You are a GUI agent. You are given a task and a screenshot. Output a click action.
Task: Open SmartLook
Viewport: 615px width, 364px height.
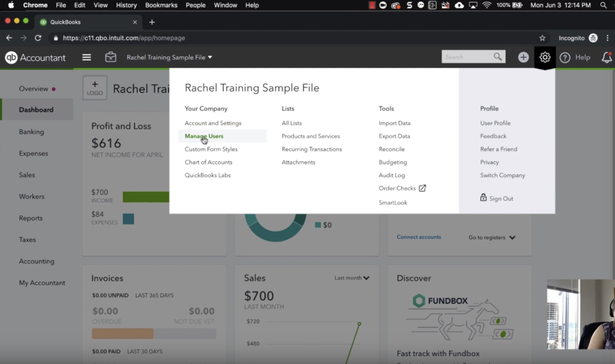click(x=393, y=202)
